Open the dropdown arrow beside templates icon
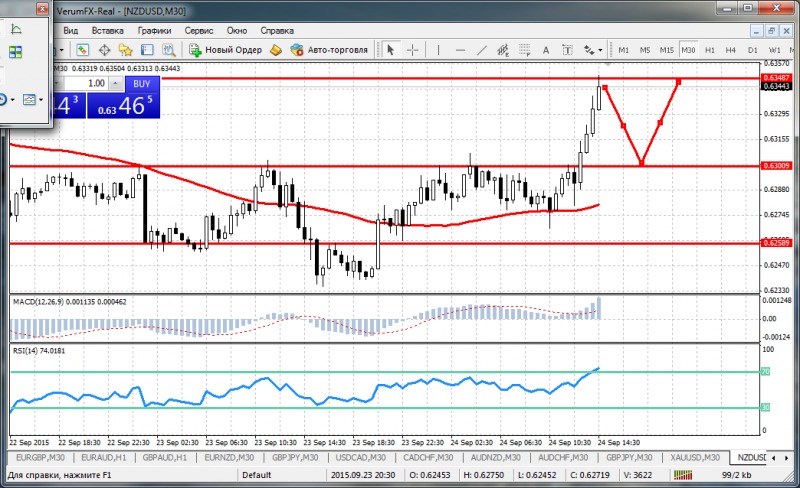 (41, 100)
